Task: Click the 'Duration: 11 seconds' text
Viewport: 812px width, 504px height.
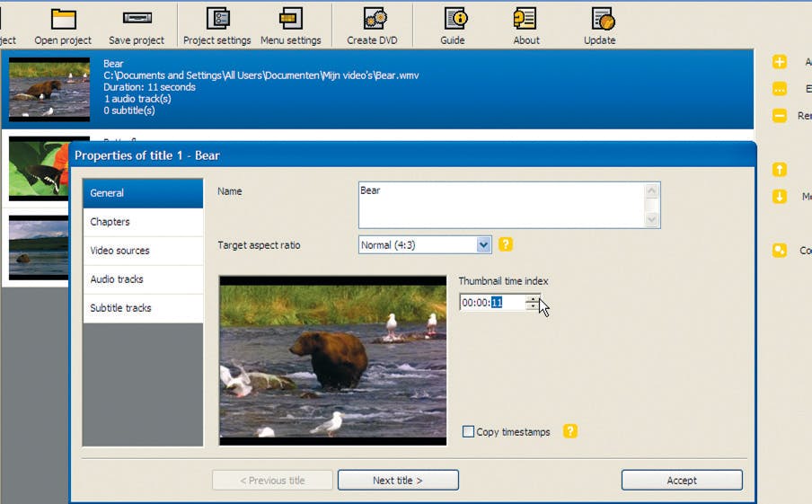Action: tap(149, 87)
